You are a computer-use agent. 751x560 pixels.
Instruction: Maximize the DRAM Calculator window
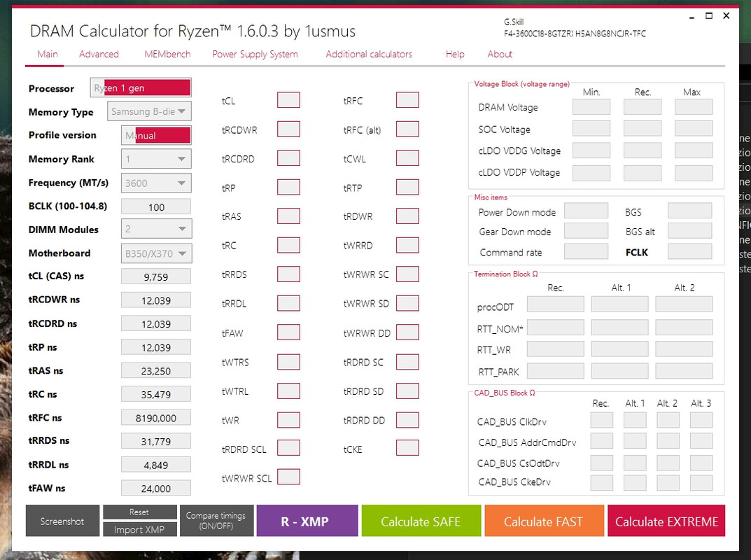point(709,16)
